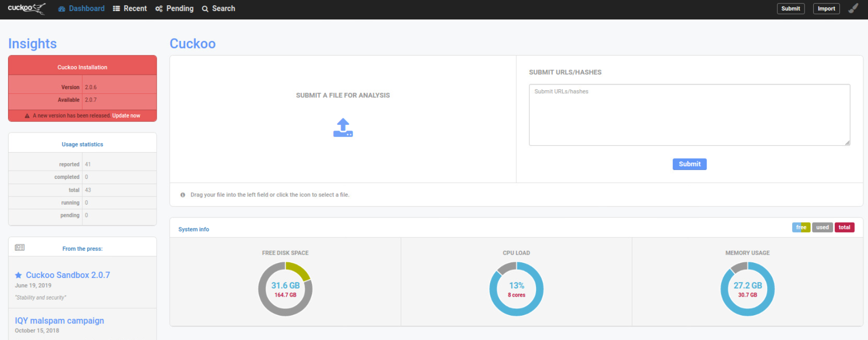Click the 31.6 GB disk value
The image size is (868, 340).
(x=285, y=286)
